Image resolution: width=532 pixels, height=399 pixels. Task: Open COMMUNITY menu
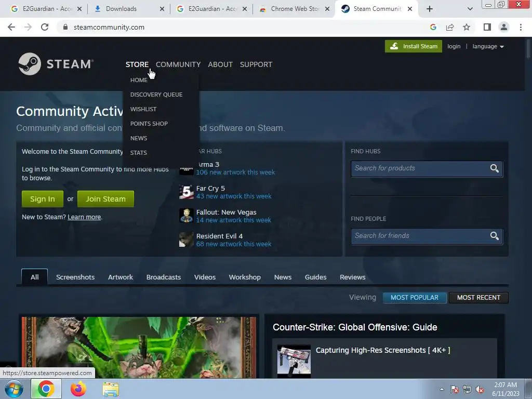tap(178, 64)
